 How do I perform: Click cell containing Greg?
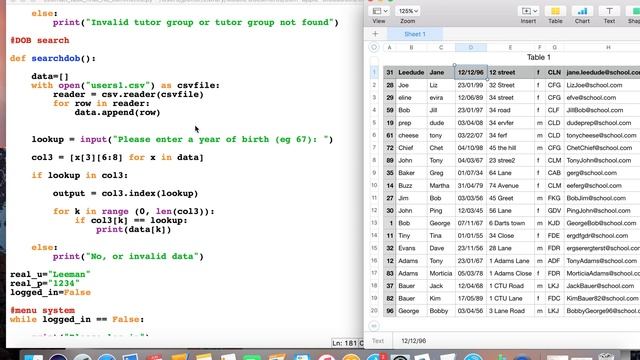coord(441,173)
